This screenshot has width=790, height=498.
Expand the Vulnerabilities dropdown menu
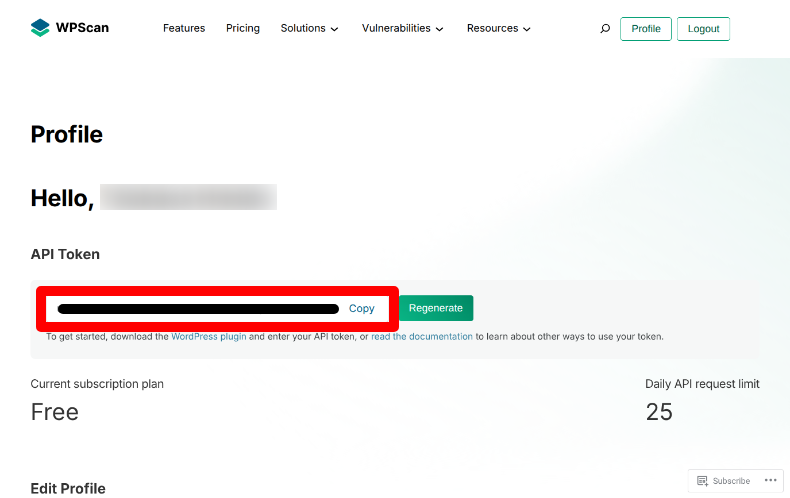(403, 28)
